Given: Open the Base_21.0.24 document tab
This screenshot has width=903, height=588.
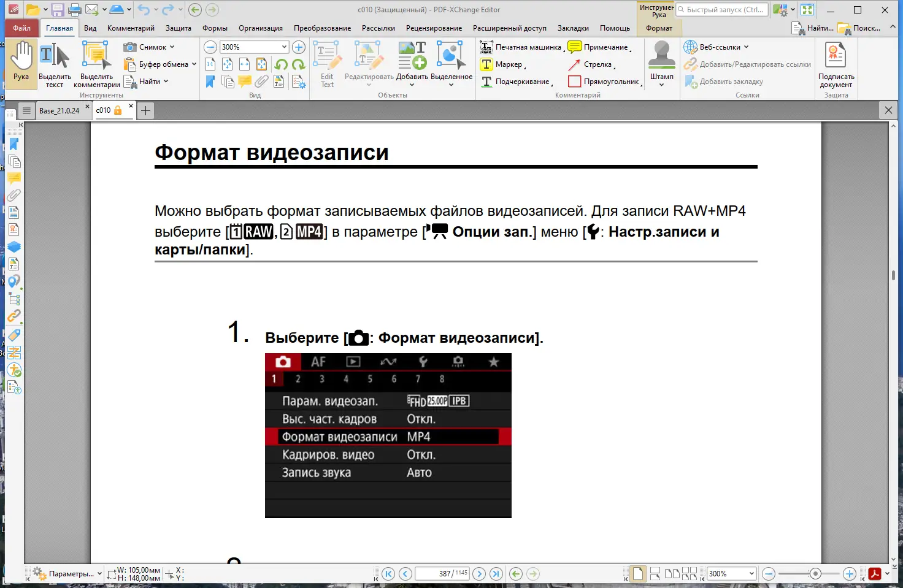Looking at the screenshot, I should point(60,110).
